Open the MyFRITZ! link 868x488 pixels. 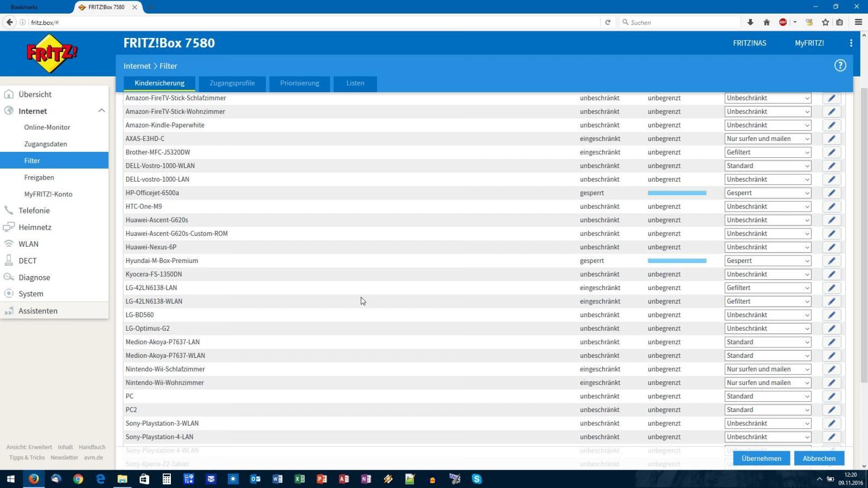(809, 43)
